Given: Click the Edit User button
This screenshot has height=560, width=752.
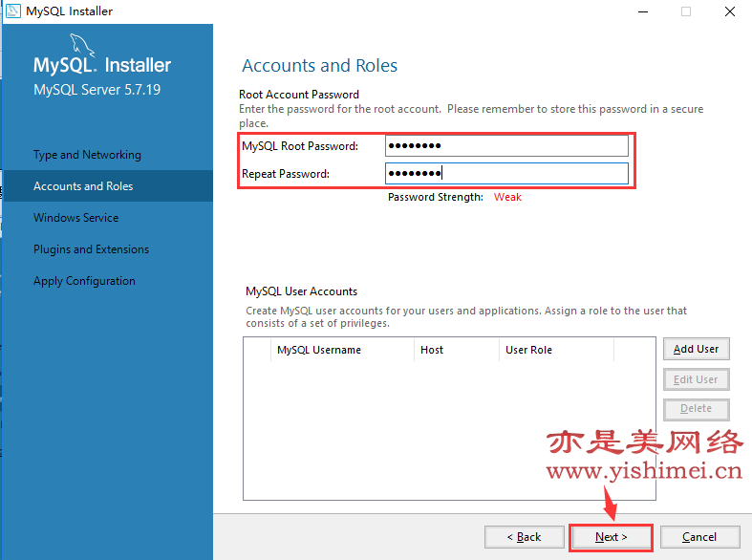Looking at the screenshot, I should pyautogui.click(x=697, y=379).
